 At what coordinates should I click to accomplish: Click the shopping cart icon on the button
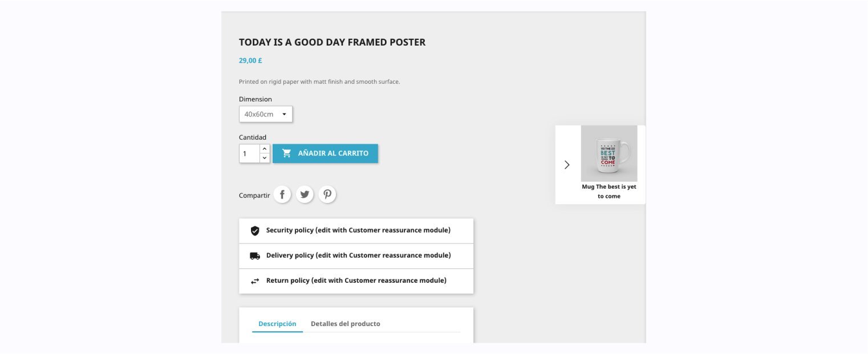[286, 153]
